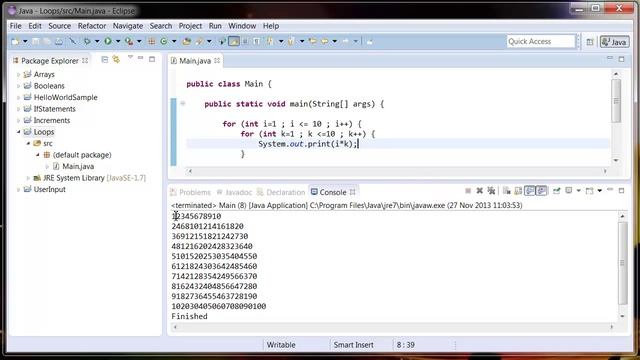This screenshot has height=360, width=640.
Task: Click the Clear Console icon
Action: pyautogui.click(x=507, y=191)
